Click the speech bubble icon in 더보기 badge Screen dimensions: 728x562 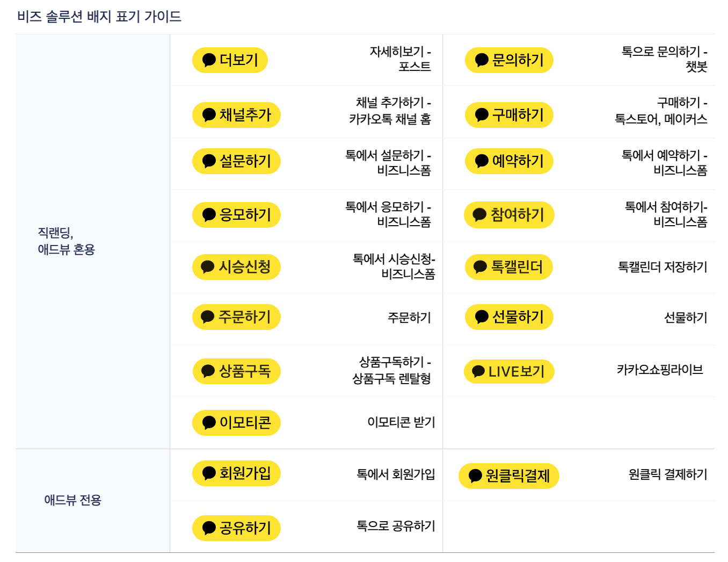coord(209,60)
